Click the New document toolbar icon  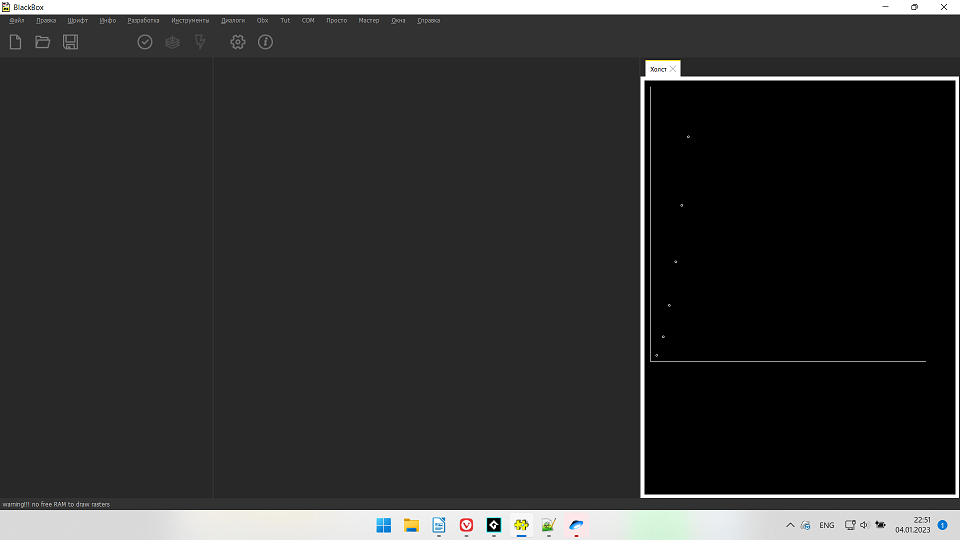coord(15,42)
